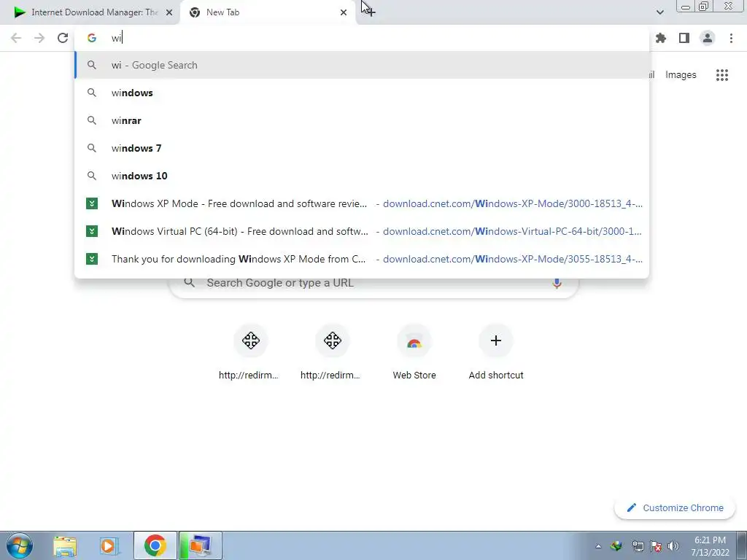
Task: Select the New Tab tab
Action: pos(268,12)
